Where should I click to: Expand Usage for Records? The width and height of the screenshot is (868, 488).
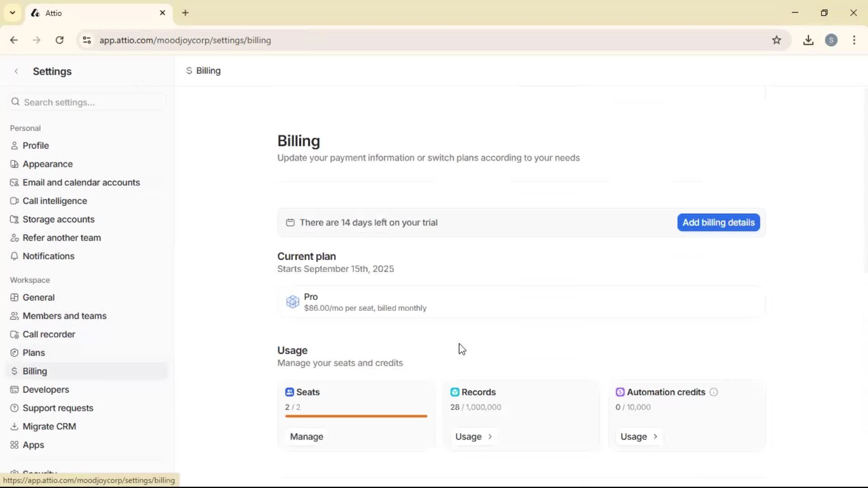point(474,436)
